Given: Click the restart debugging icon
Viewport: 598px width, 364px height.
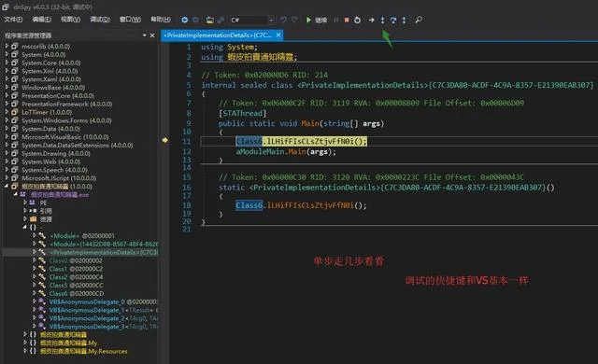Looking at the screenshot, I should coord(357,20).
